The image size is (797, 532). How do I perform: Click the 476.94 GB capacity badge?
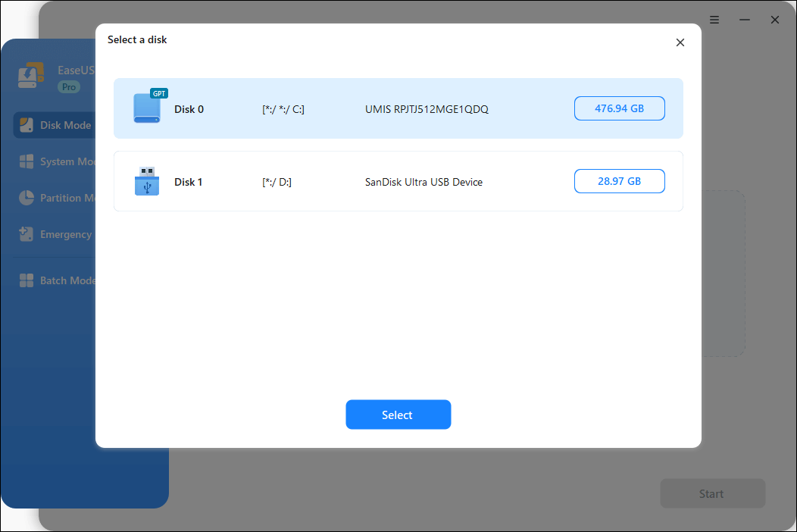point(619,108)
